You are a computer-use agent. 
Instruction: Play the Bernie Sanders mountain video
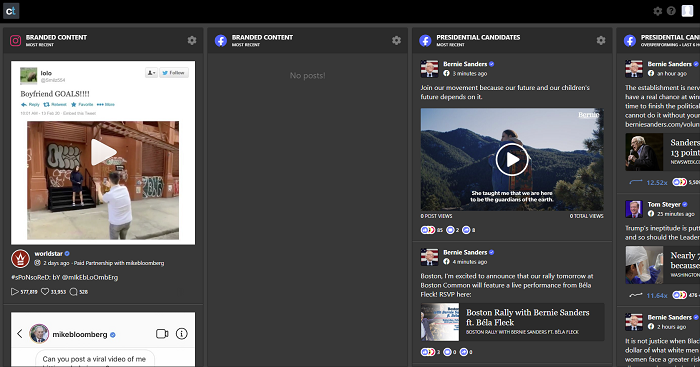pos(512,159)
